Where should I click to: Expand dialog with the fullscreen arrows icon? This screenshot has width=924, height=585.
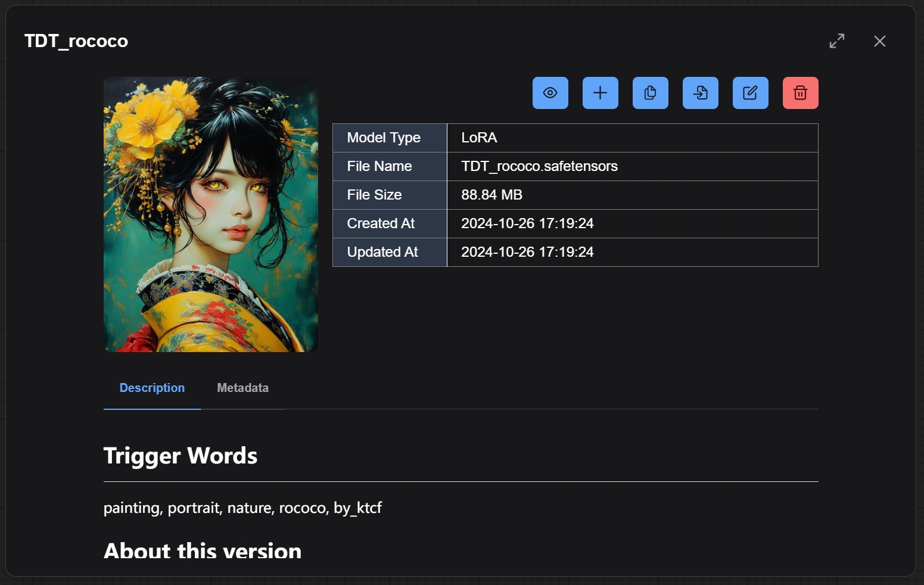point(836,41)
